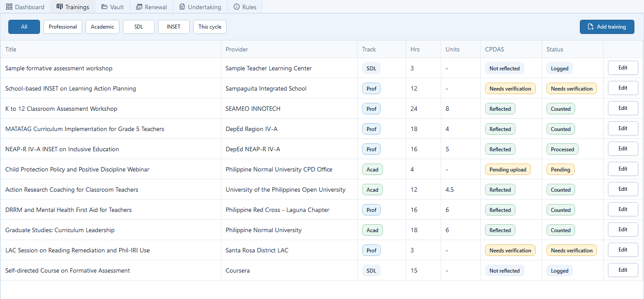Open the Vault tab
The height and width of the screenshot is (299, 644).
(x=112, y=7)
